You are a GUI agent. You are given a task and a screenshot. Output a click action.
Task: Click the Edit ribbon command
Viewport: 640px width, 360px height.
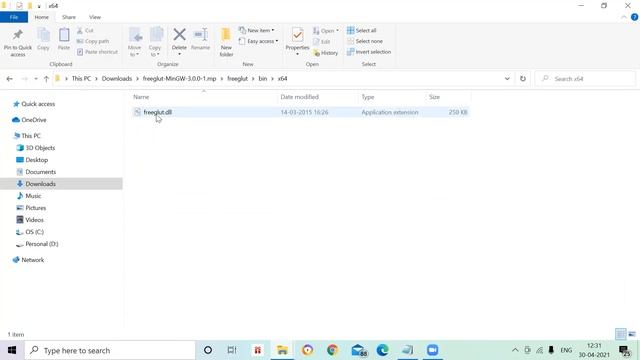322,41
